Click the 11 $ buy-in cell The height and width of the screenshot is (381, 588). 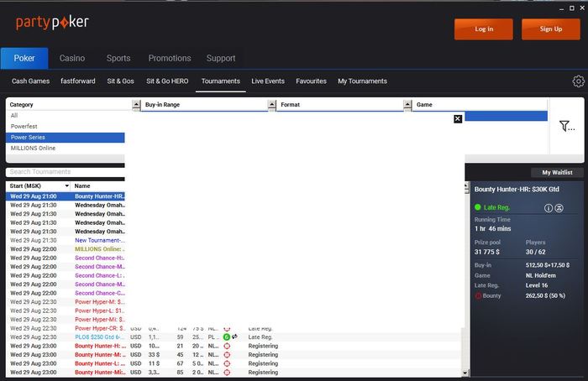[154, 363]
